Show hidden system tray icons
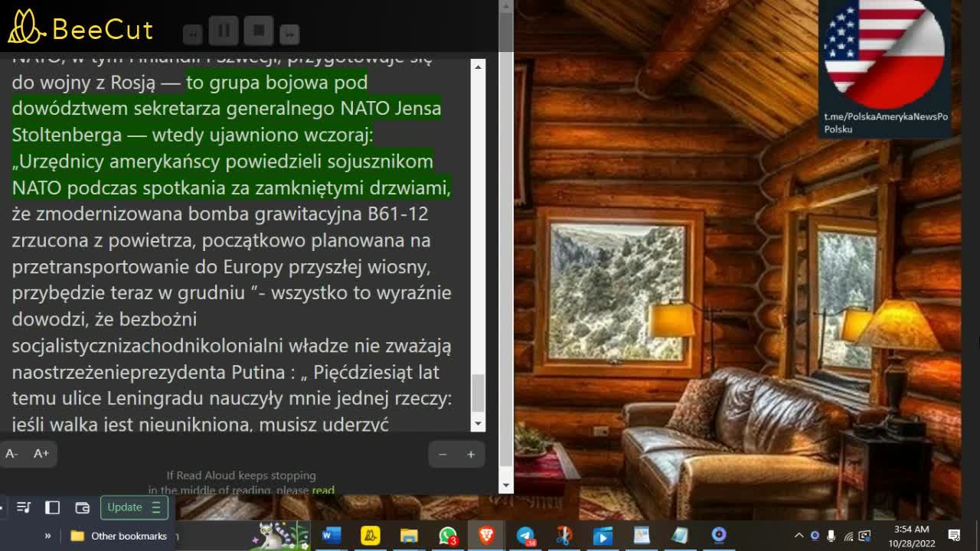Image resolution: width=980 pixels, height=551 pixels. 799,536
